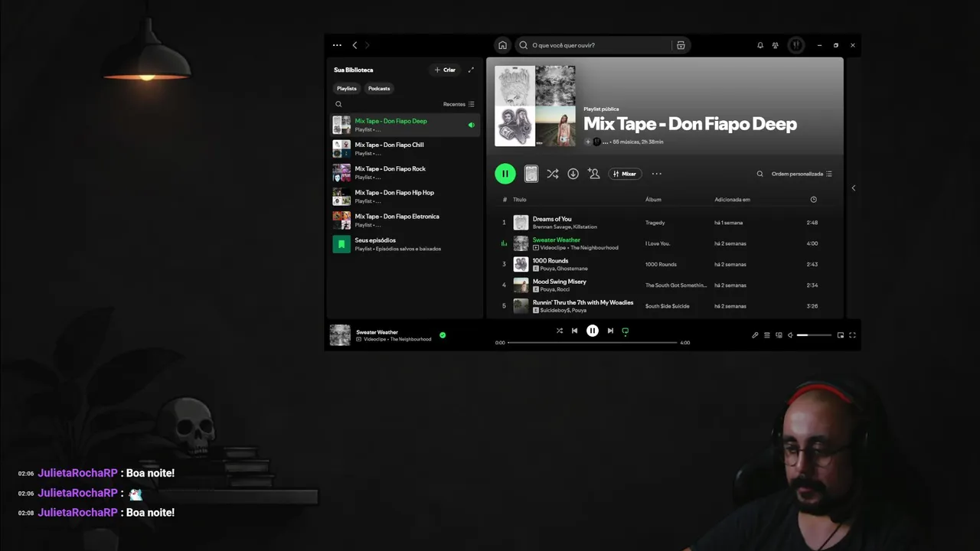This screenshot has height=551, width=980.
Task: Open the Browse icon beside search field
Action: 681,45
